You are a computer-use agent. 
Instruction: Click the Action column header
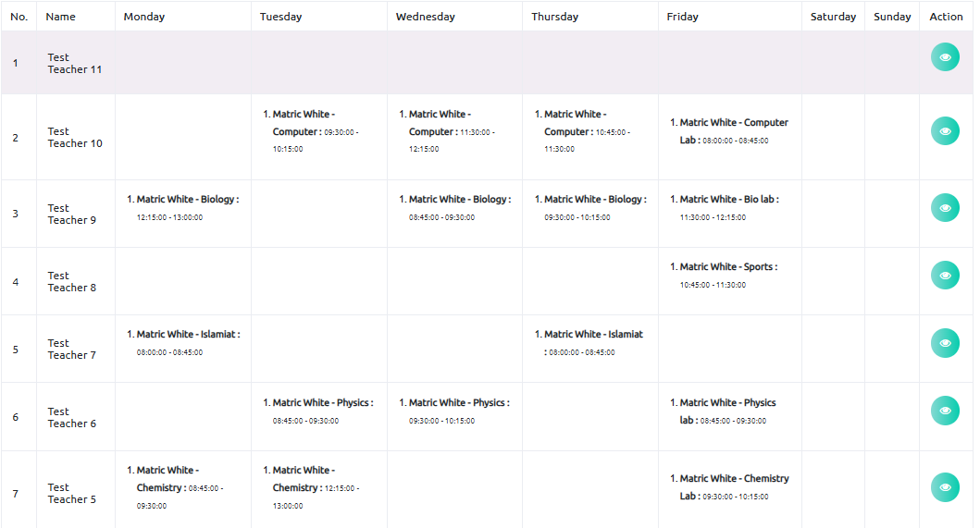(x=946, y=17)
